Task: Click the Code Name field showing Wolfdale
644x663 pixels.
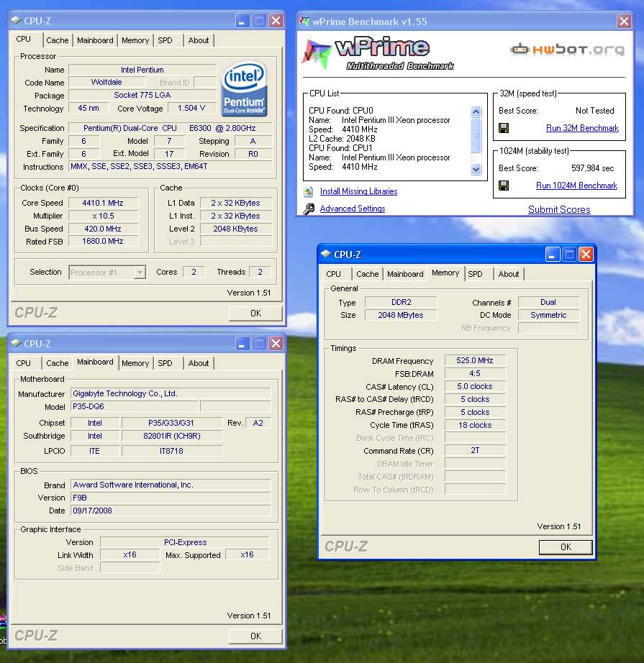Action: [106, 83]
